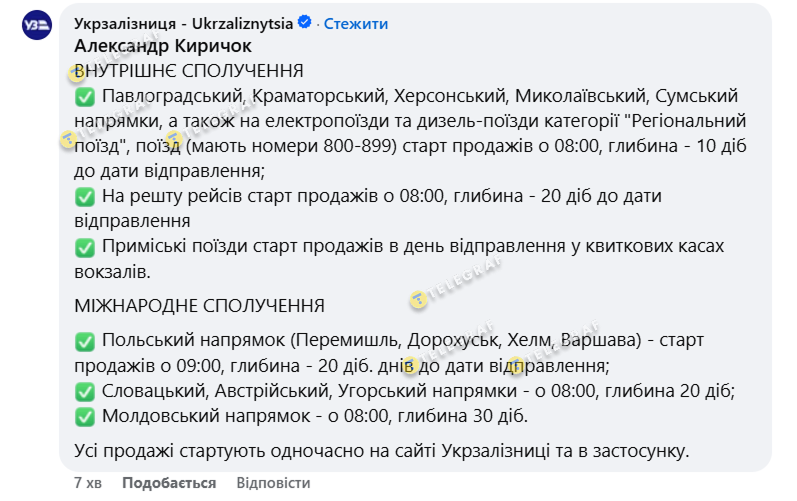Image resolution: width=797 pixels, height=501 pixels.
Task: Like the comment with Подобається
Action: (169, 483)
